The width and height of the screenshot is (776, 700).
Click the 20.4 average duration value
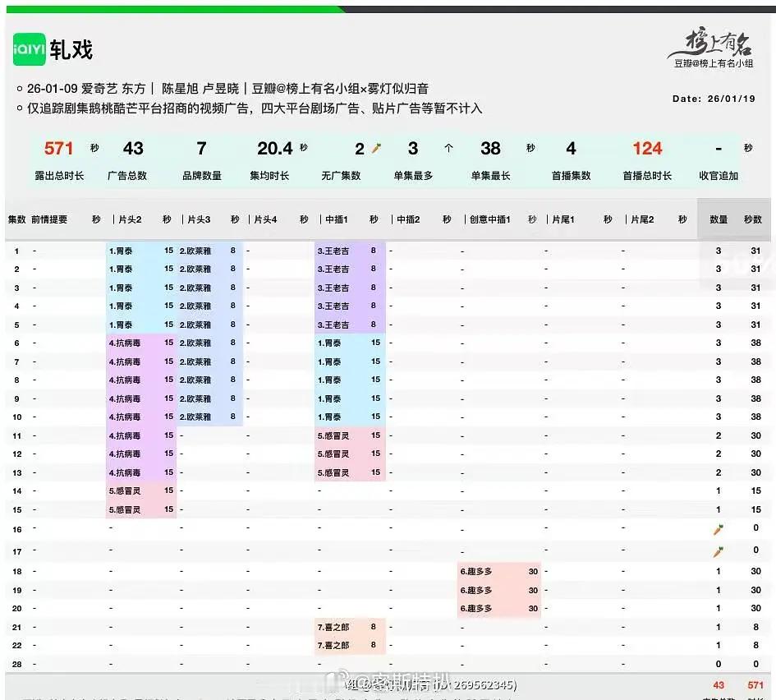[x=275, y=148]
